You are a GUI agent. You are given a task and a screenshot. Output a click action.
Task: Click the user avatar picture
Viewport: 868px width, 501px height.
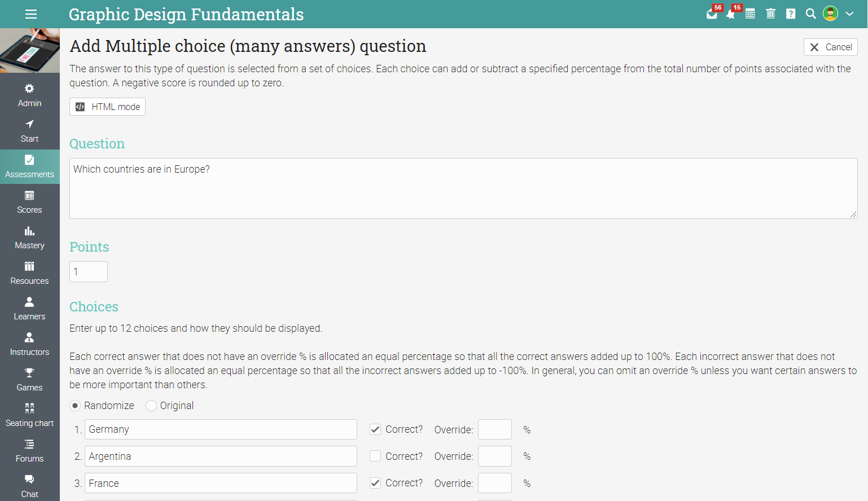830,14
